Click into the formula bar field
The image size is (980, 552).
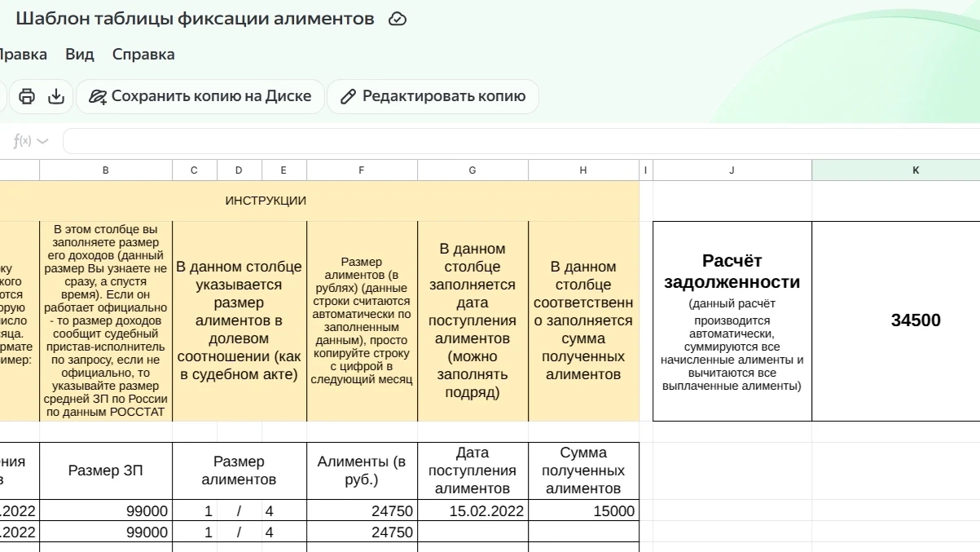pos(521,141)
